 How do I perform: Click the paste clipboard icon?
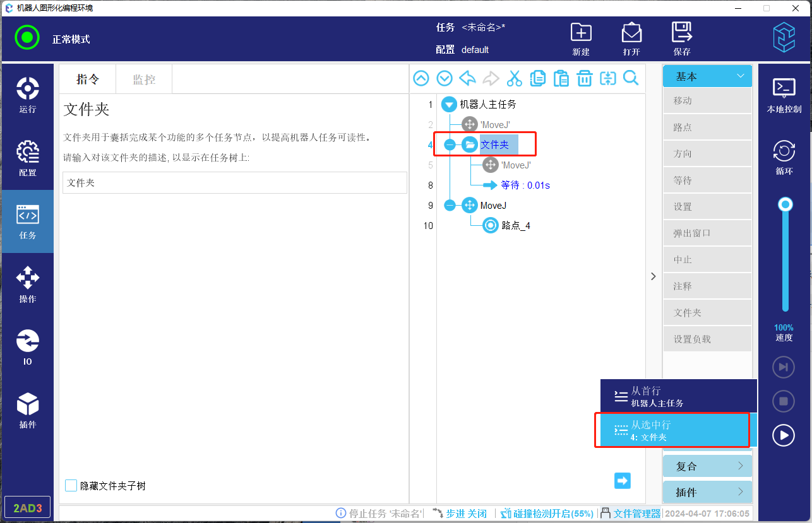point(561,78)
